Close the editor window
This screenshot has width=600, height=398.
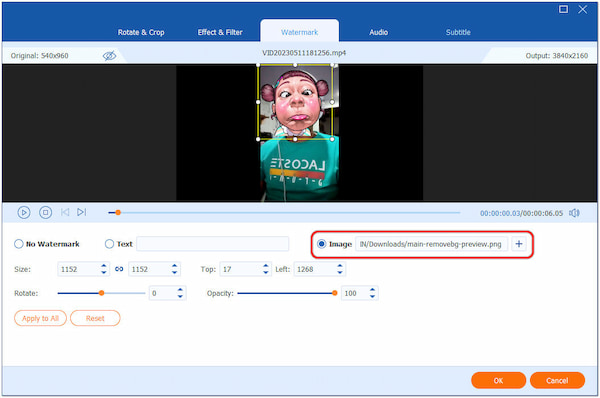click(583, 9)
